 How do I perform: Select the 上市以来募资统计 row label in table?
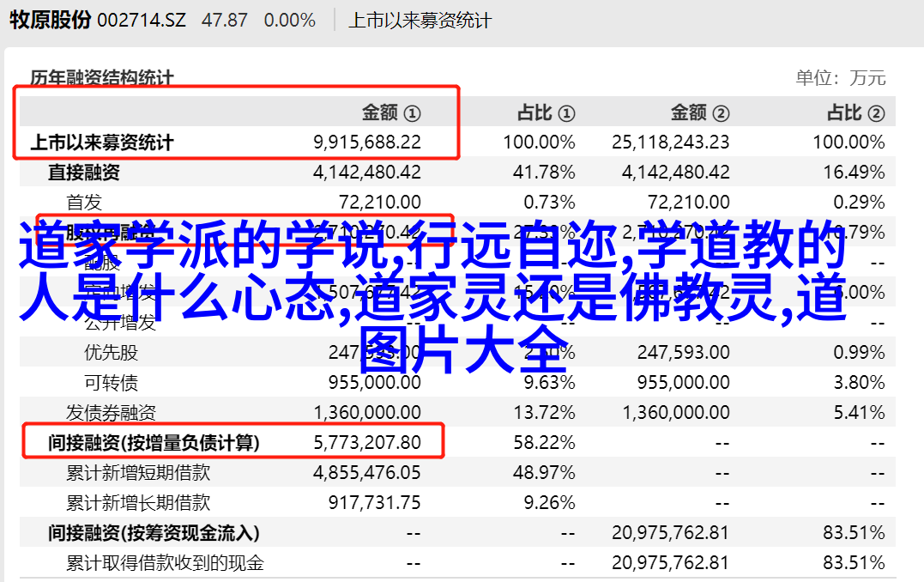point(102,142)
